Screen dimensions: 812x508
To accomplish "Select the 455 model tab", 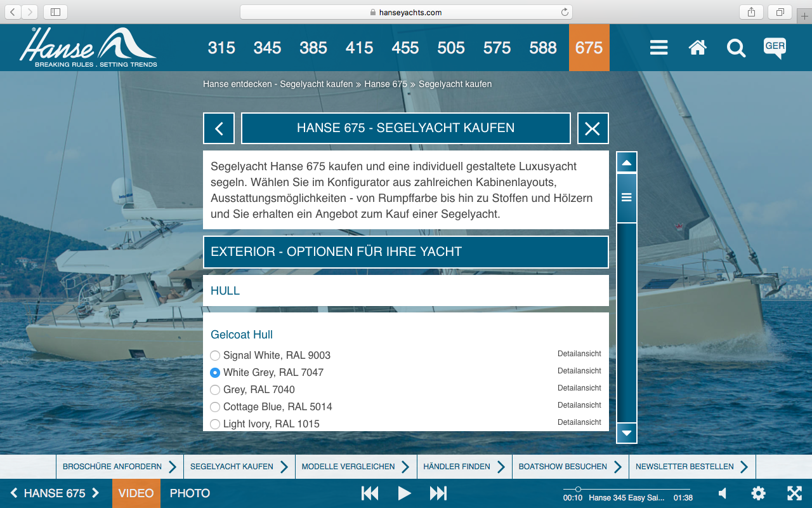I will (405, 48).
